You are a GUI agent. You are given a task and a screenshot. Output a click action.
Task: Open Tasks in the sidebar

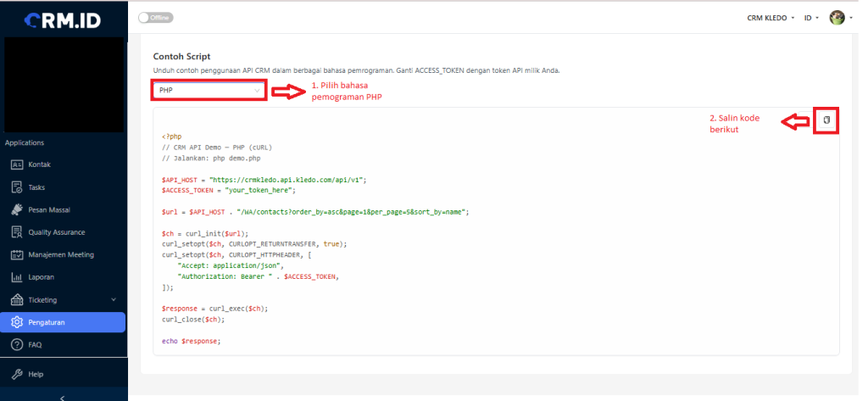point(63,187)
